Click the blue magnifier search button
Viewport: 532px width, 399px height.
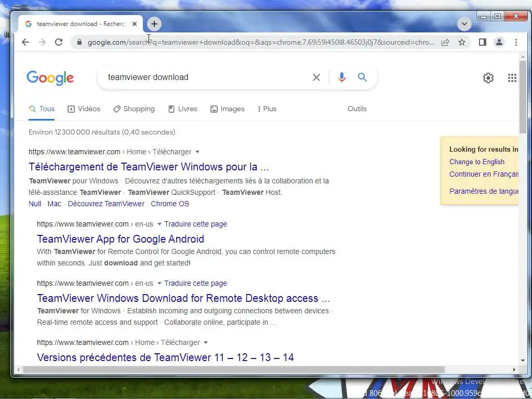(362, 77)
